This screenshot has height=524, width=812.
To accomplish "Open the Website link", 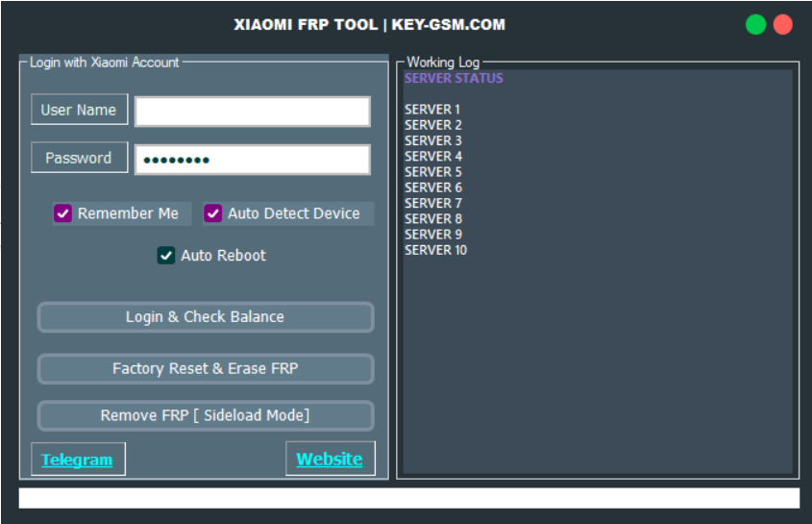I will coord(330,460).
